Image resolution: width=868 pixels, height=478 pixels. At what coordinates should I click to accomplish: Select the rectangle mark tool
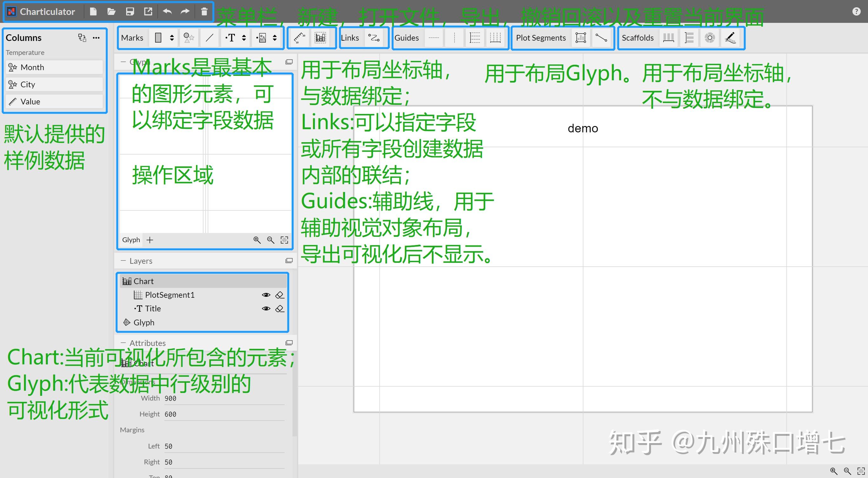click(158, 38)
